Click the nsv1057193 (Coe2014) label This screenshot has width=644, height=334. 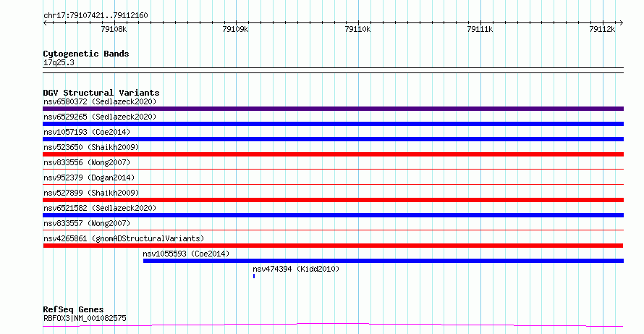coord(87,132)
